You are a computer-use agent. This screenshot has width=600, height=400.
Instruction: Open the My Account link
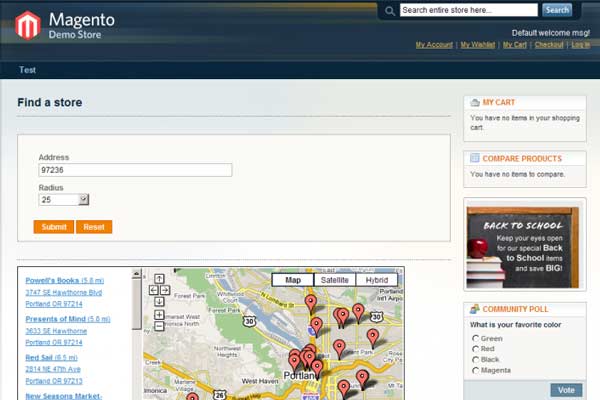pyautogui.click(x=434, y=45)
